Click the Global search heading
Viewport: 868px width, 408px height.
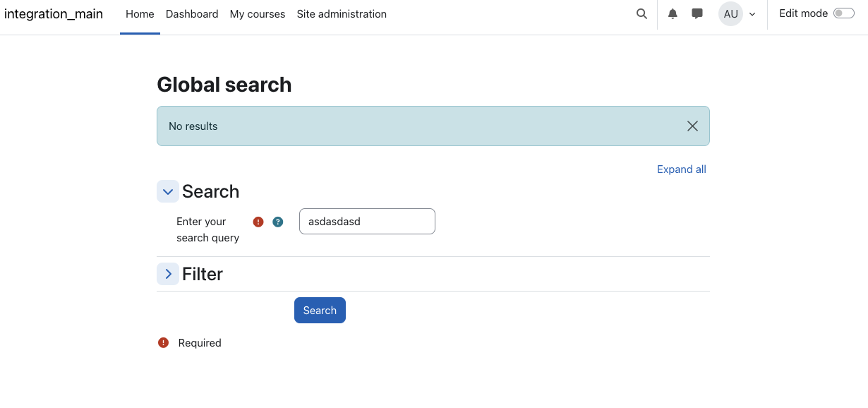[x=224, y=85]
